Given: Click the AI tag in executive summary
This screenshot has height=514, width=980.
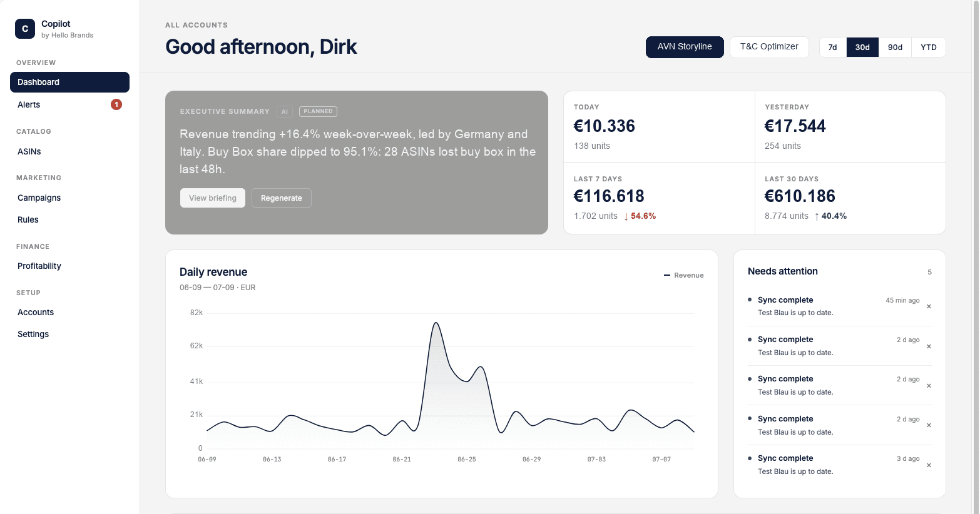Looking at the screenshot, I should (x=285, y=111).
